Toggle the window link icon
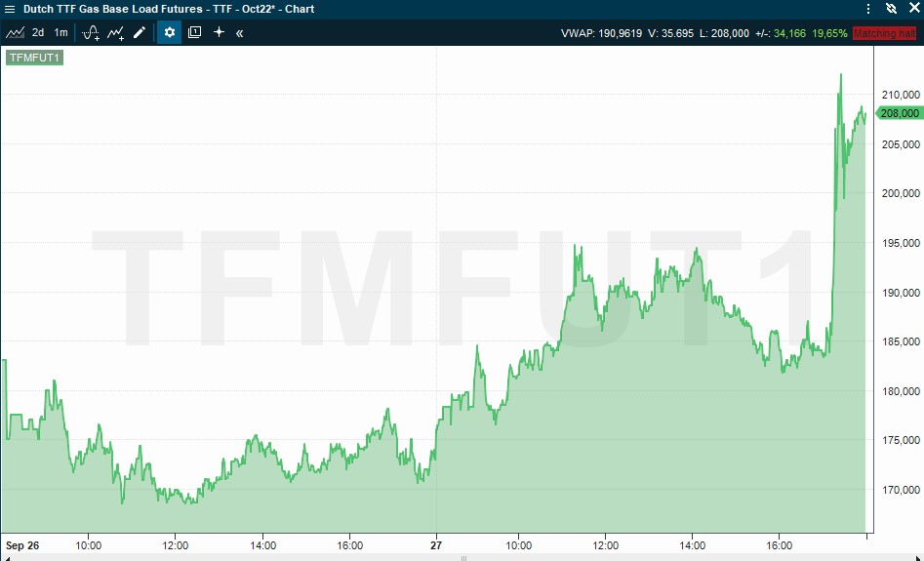 click(x=891, y=8)
